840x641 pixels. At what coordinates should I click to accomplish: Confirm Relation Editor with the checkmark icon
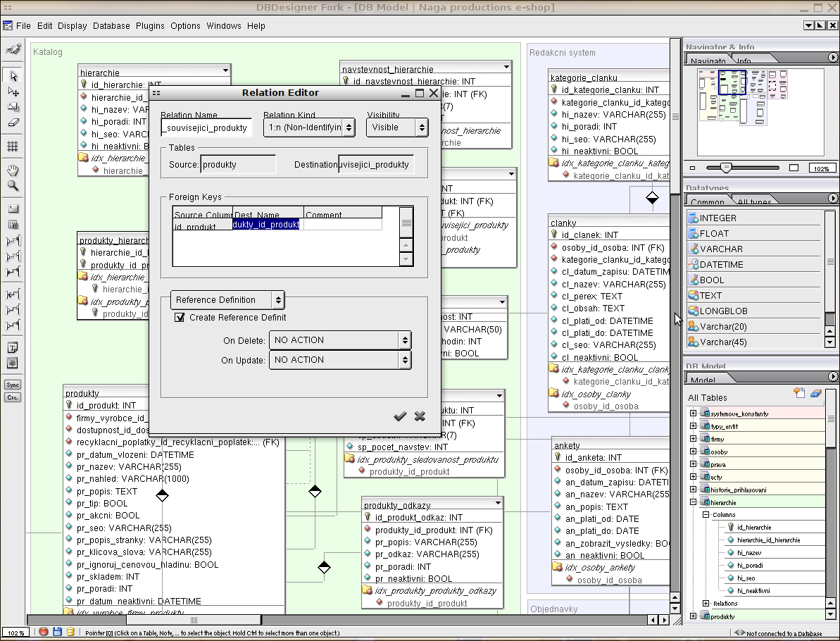pyautogui.click(x=400, y=416)
